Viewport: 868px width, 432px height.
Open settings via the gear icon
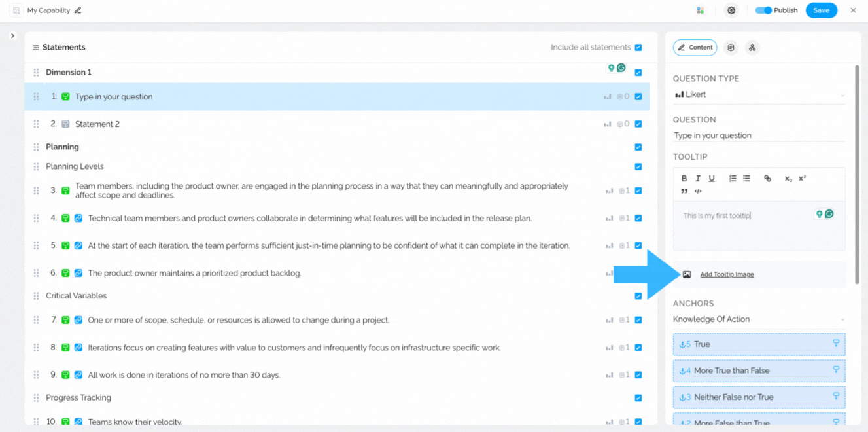pyautogui.click(x=731, y=10)
